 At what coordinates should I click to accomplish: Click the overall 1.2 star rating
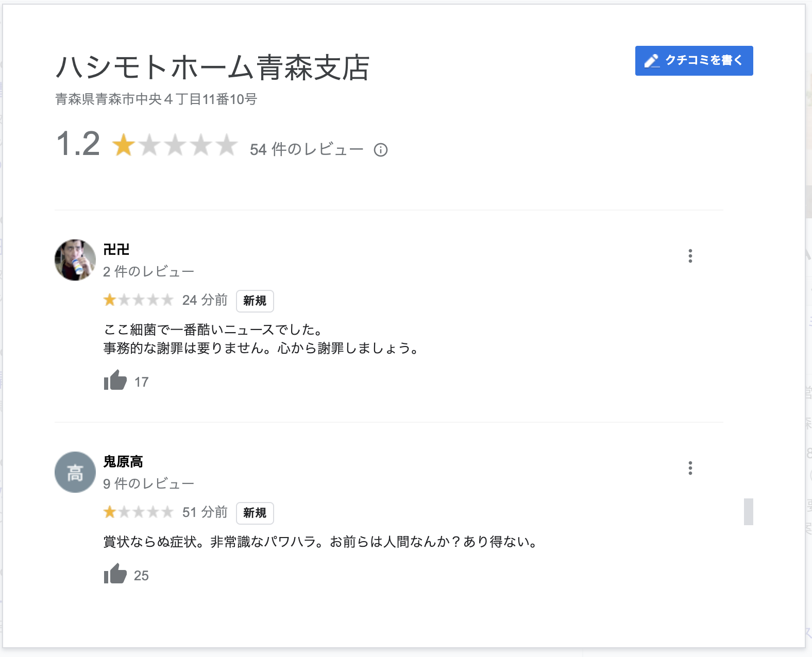click(x=175, y=145)
